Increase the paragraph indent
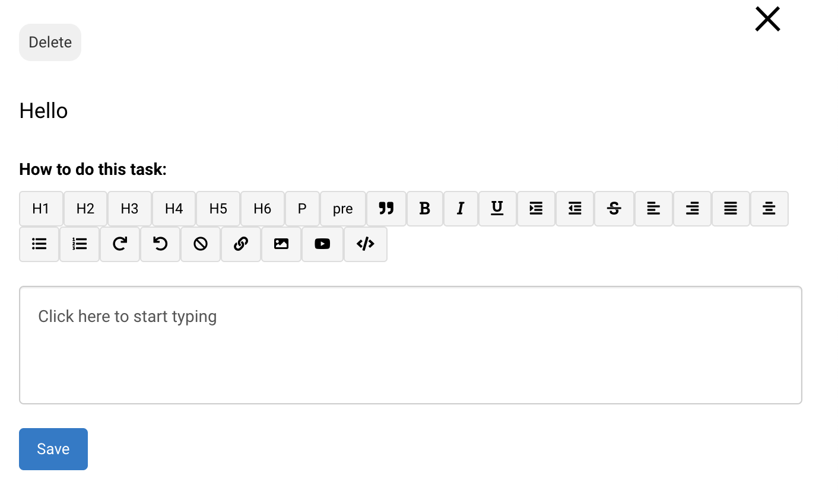 click(x=536, y=209)
